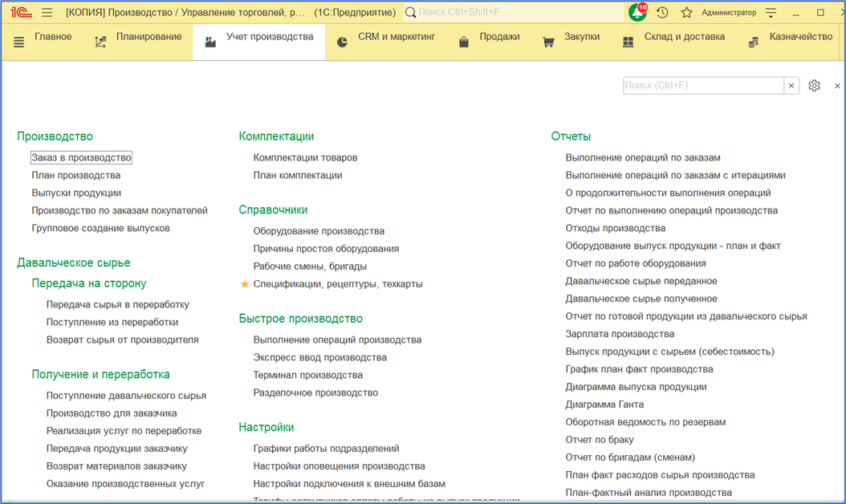The image size is (846, 504).
Task: Switch to the Планирование section
Action: [x=137, y=38]
